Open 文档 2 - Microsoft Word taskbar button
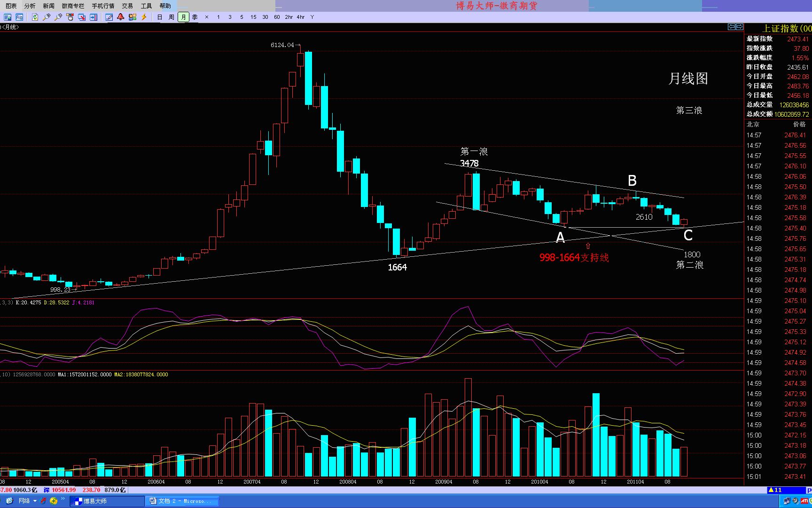This screenshot has height=508, width=812. click(x=181, y=501)
